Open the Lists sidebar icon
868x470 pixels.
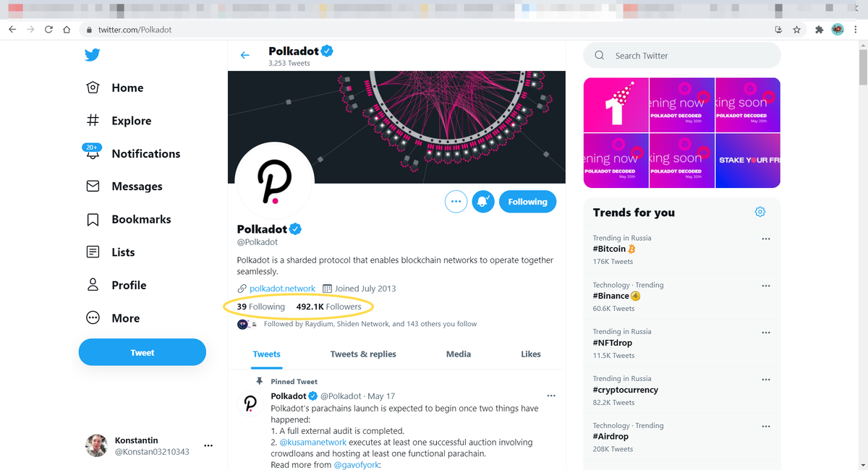(x=93, y=252)
